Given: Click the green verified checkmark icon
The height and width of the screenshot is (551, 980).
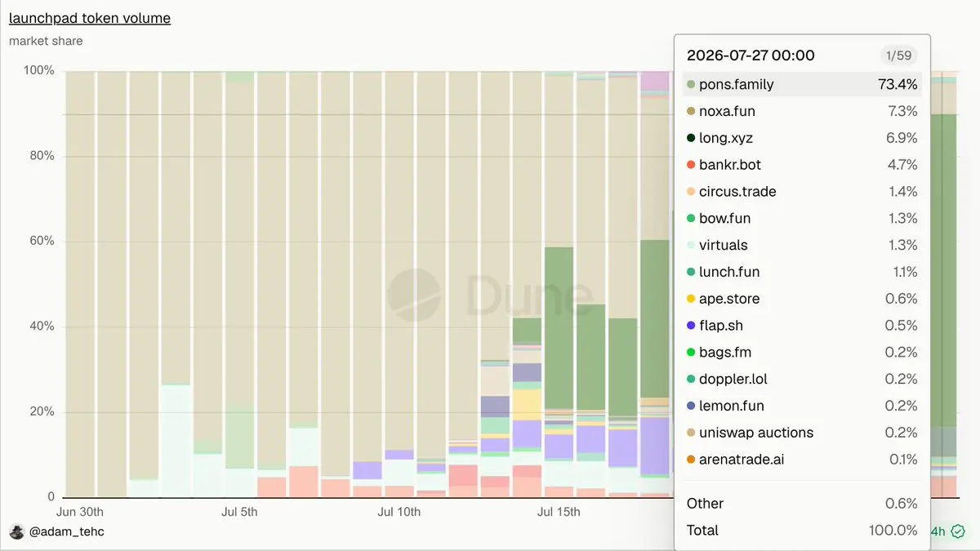Looking at the screenshot, I should 959,531.
